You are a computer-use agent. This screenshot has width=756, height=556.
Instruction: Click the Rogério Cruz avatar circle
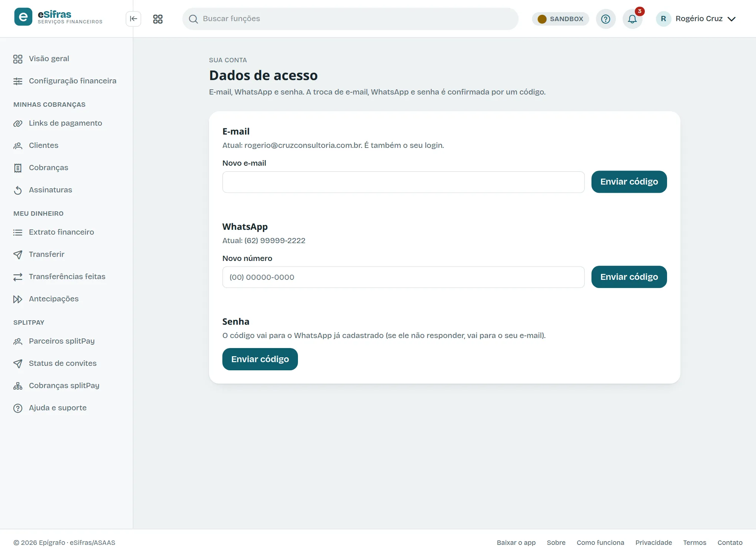pyautogui.click(x=663, y=19)
